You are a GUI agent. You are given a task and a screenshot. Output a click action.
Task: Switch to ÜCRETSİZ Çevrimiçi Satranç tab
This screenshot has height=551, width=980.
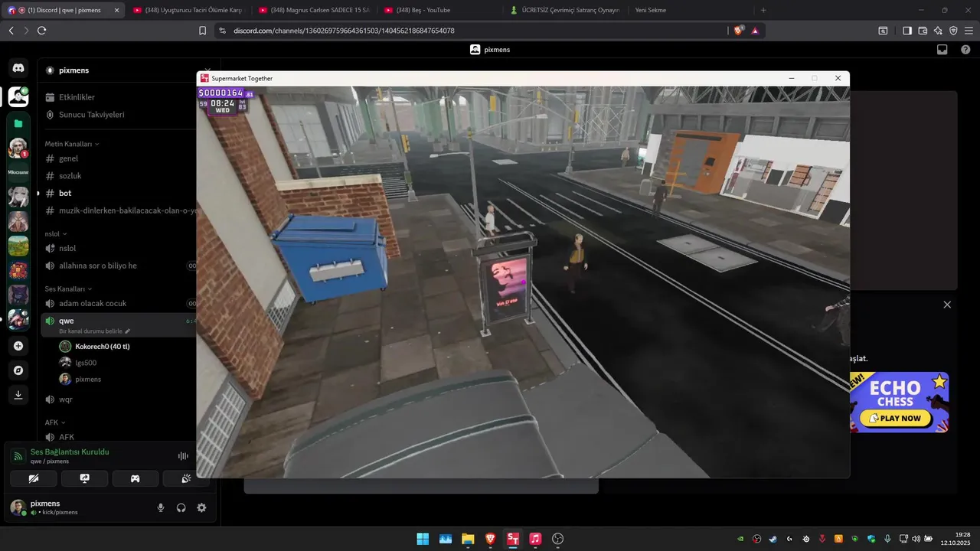pyautogui.click(x=567, y=10)
